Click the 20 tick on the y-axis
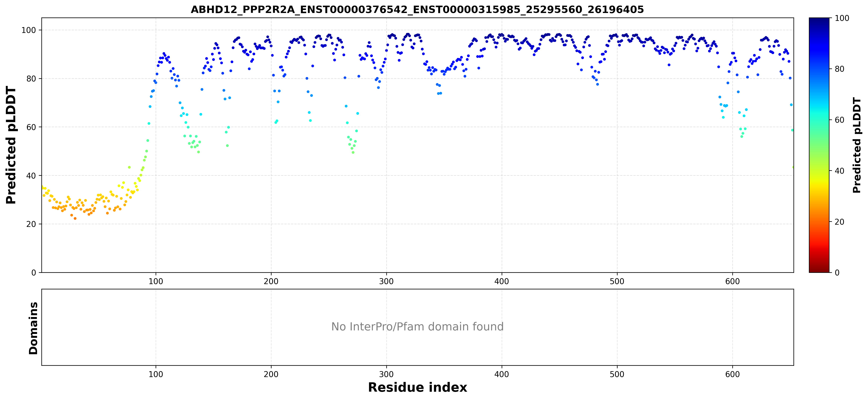This screenshot has height=400, width=868. pos(31,224)
